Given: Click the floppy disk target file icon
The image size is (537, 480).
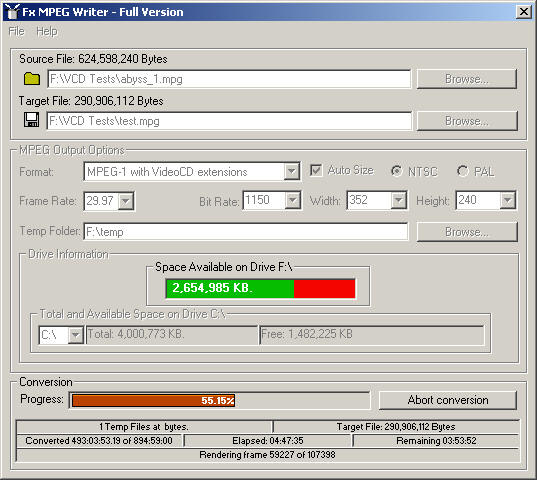Looking at the screenshot, I should point(32,120).
